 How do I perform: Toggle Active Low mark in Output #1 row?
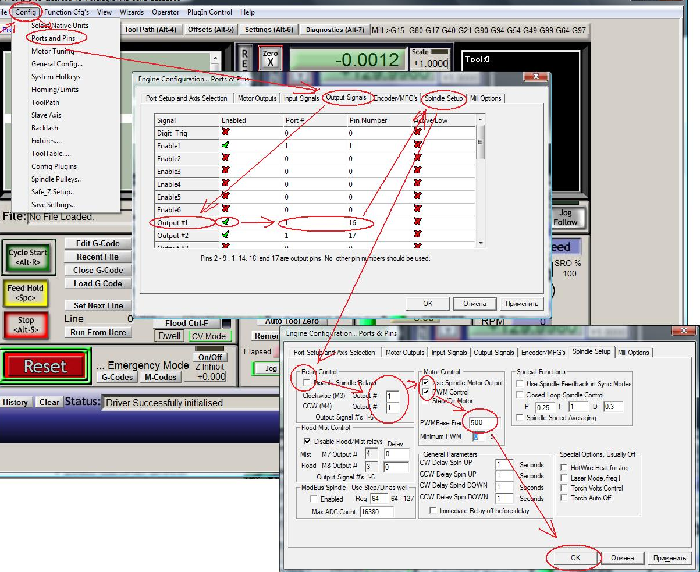click(417, 221)
